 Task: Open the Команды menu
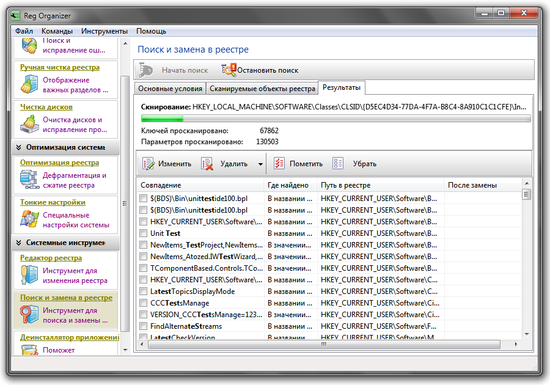click(57, 31)
